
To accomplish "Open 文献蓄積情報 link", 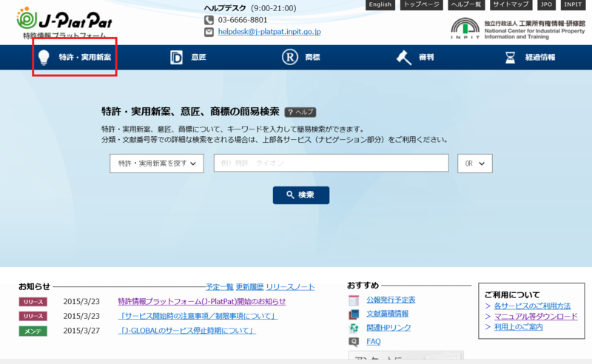I will 387,314.
